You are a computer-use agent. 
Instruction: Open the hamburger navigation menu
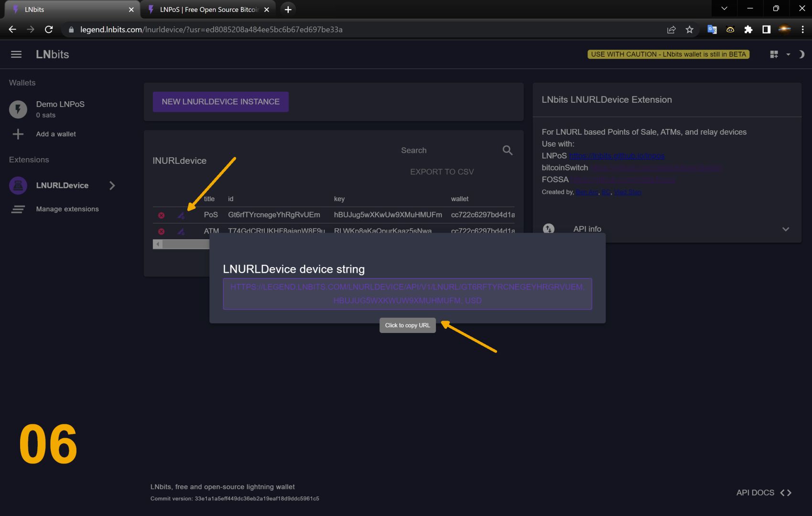16,54
